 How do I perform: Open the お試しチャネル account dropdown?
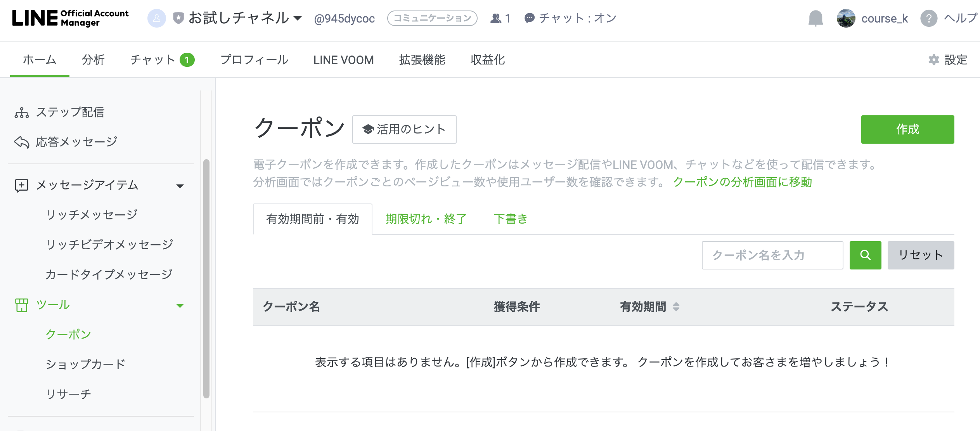point(245,18)
